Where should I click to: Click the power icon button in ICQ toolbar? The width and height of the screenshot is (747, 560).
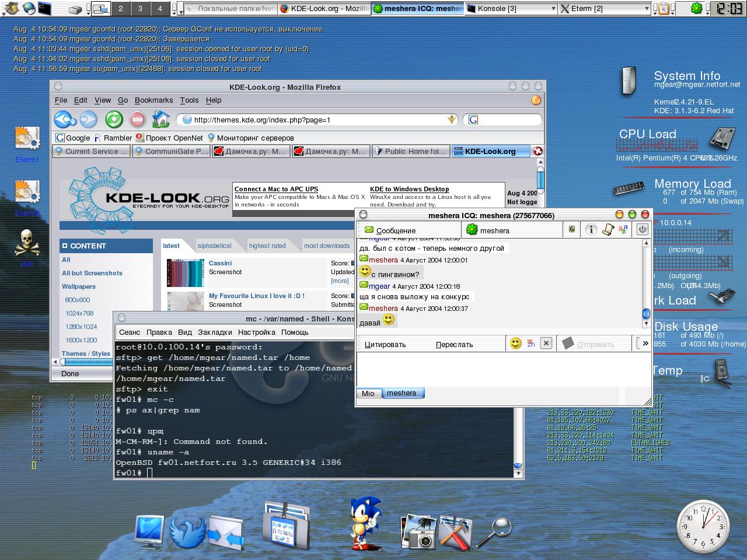tap(642, 230)
